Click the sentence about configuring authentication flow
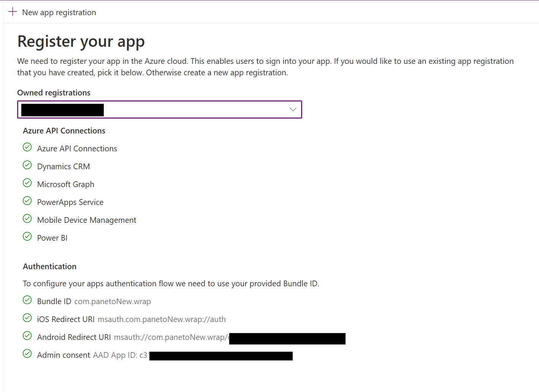Image resolution: width=539 pixels, height=392 pixels. [171, 284]
